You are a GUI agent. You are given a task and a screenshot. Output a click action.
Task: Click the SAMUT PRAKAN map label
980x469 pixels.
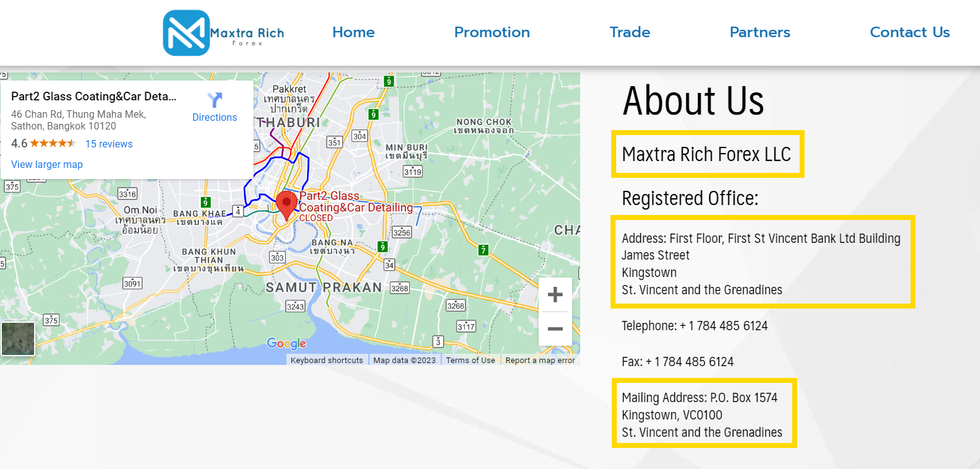(x=324, y=287)
